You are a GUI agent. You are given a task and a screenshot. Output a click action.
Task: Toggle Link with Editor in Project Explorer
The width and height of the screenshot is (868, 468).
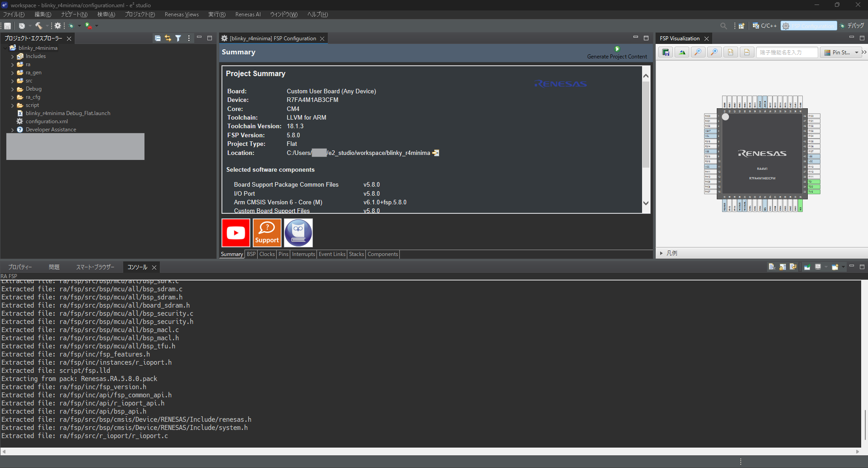(x=168, y=39)
